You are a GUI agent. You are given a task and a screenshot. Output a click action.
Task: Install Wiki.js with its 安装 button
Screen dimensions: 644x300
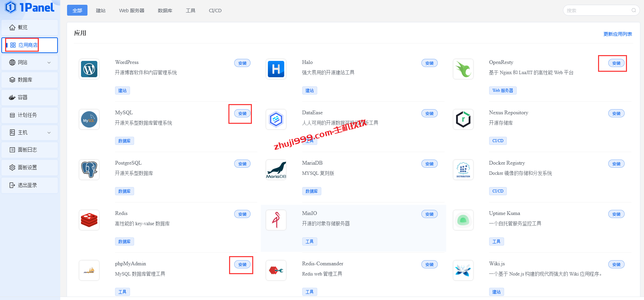coord(616,264)
